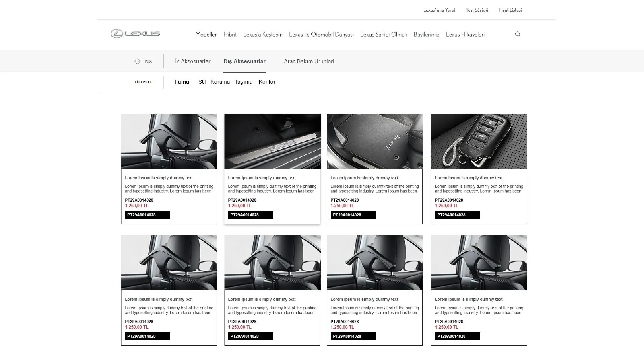This screenshot has width=644, height=362.
Task: Click the Lexus logo
Action: tap(135, 34)
